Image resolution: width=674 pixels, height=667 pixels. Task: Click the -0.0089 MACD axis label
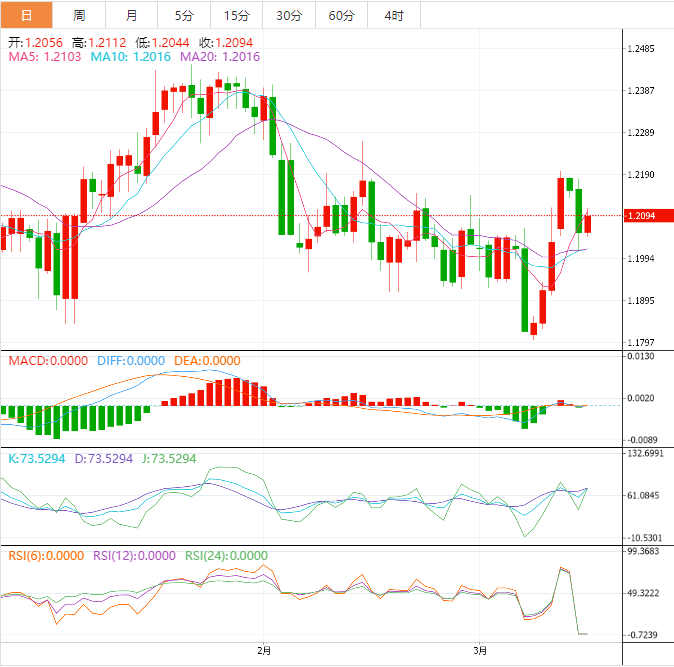click(x=643, y=440)
